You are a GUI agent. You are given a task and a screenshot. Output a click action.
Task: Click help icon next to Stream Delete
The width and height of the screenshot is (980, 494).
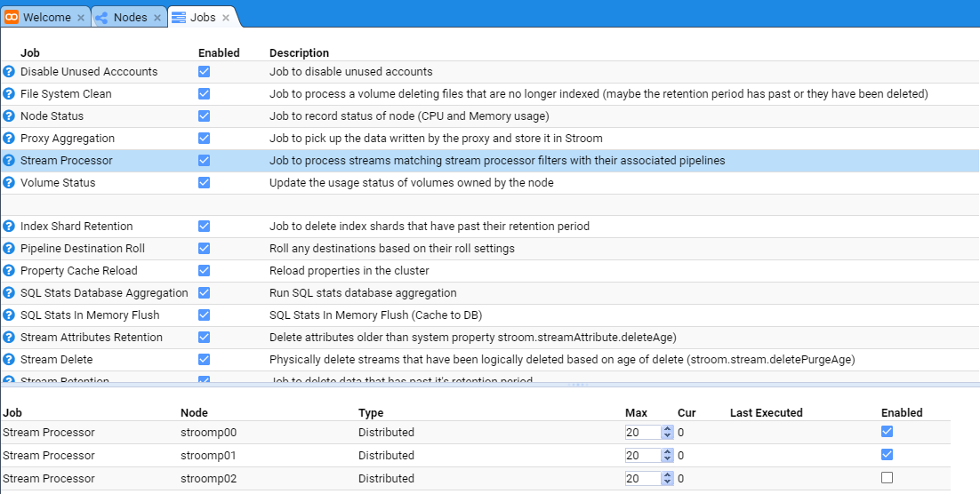9,360
